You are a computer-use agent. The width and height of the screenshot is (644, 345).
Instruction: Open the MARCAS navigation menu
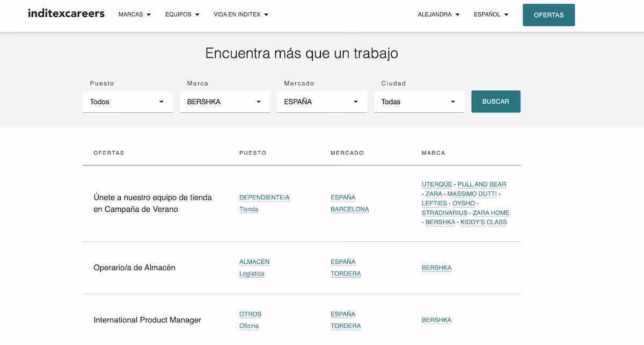134,15
